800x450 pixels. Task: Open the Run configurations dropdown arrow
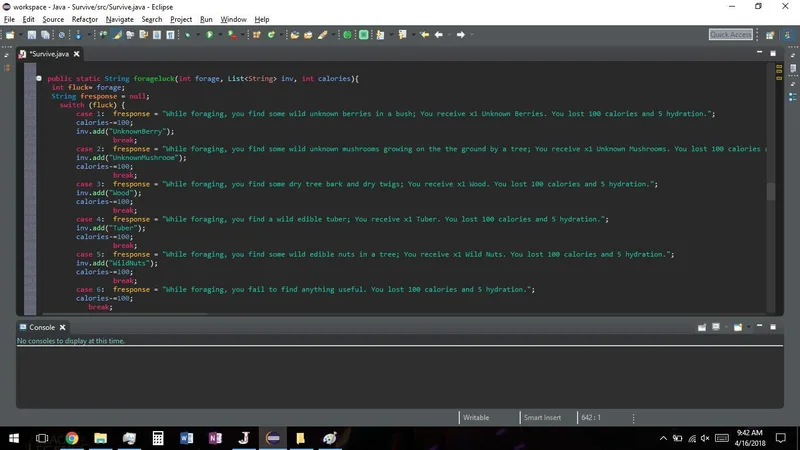tap(220, 35)
